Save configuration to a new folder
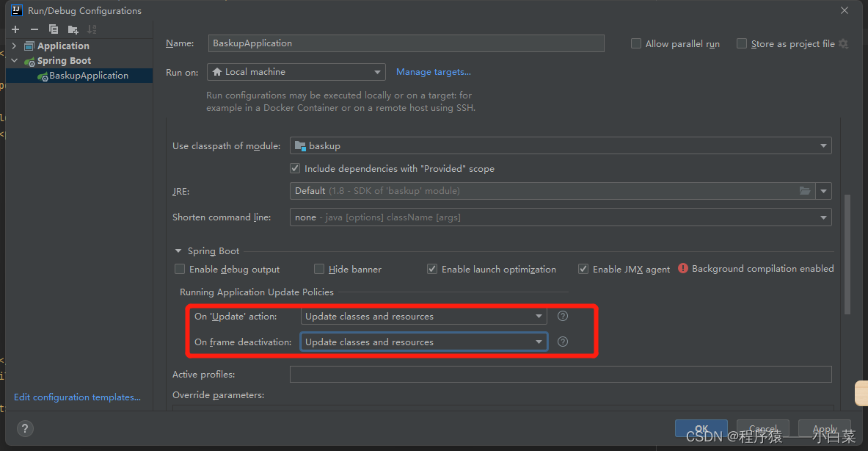 tap(73, 29)
